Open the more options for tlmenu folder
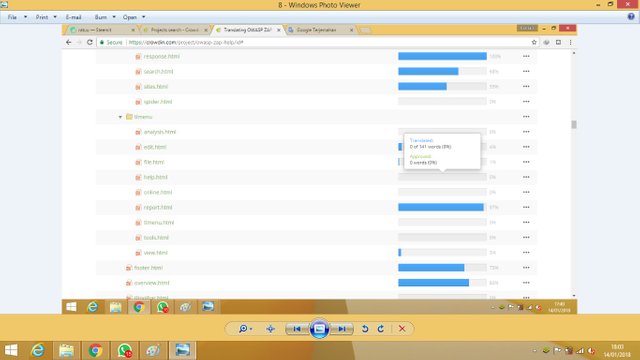Image resolution: width=640 pixels, height=360 pixels. click(x=526, y=117)
